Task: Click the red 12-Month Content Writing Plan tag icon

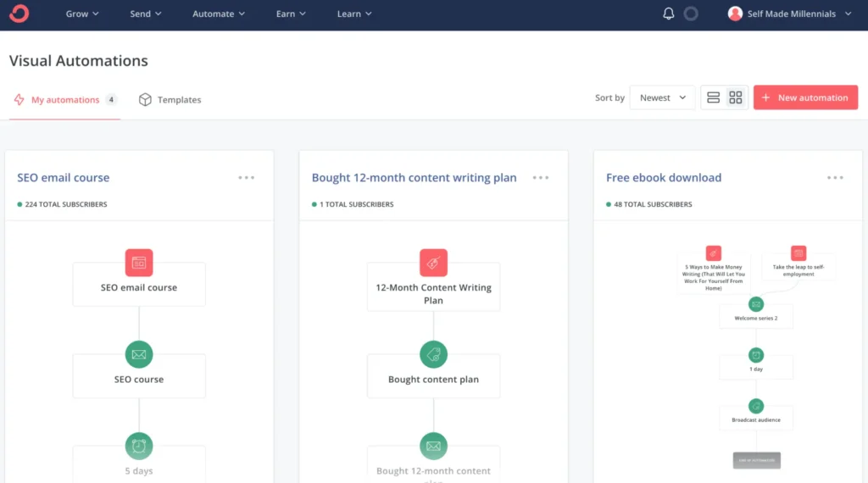Action: (433, 262)
